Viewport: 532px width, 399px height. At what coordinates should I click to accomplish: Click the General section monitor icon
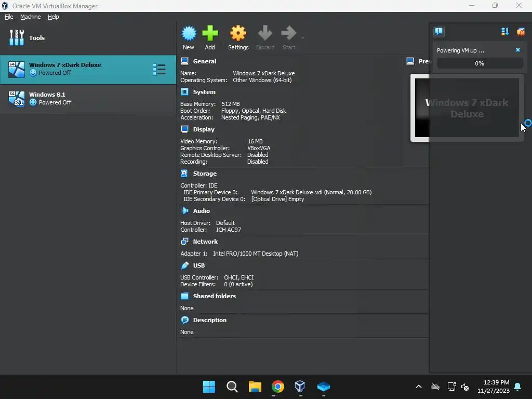tap(184, 61)
